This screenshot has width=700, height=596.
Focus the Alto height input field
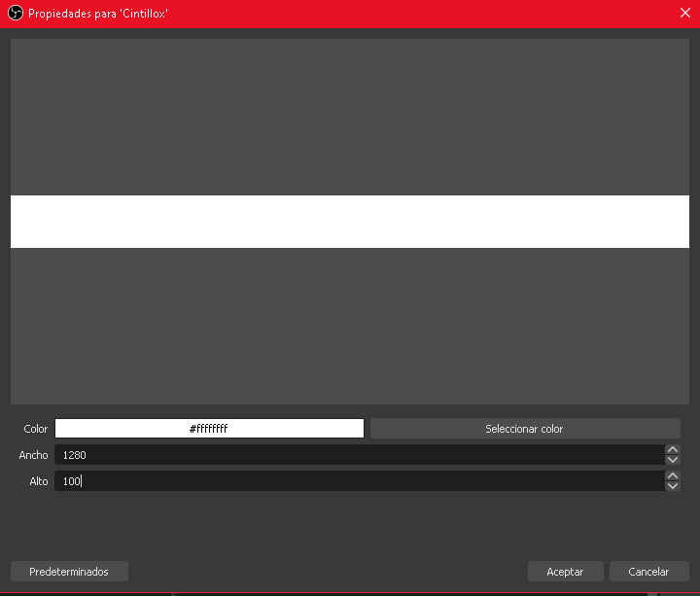(x=360, y=481)
